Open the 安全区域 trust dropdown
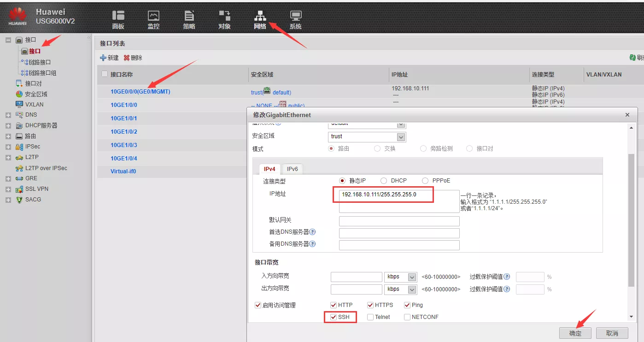 coord(401,137)
